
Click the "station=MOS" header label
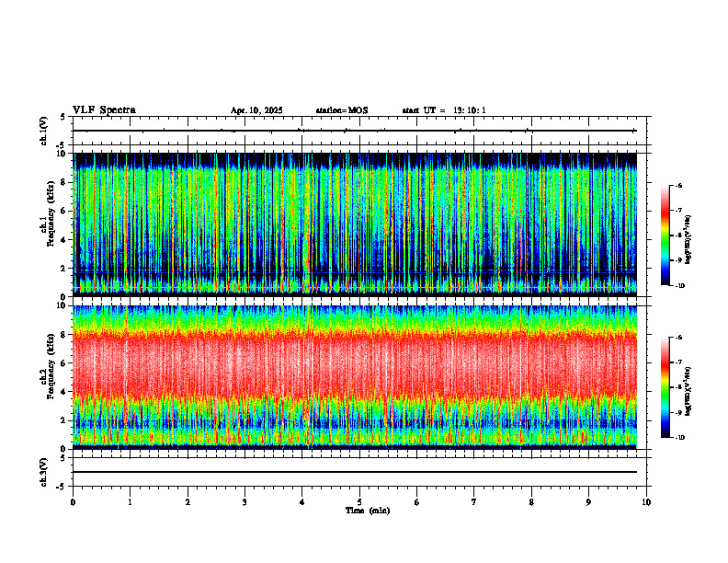coord(342,110)
